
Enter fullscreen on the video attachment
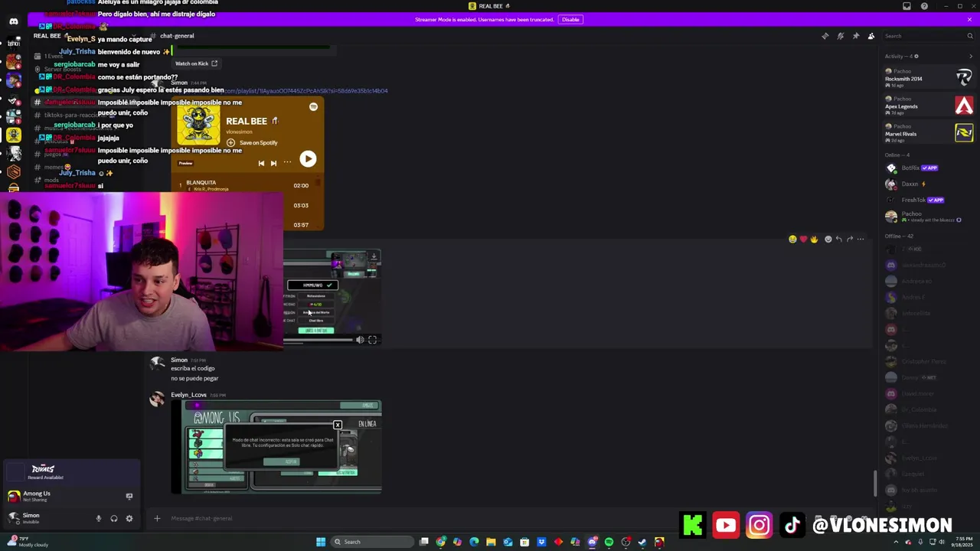(x=372, y=340)
